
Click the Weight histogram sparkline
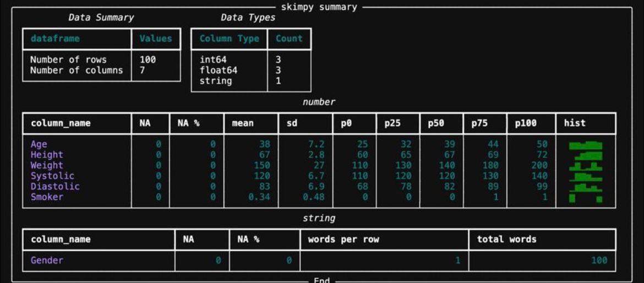(586, 166)
